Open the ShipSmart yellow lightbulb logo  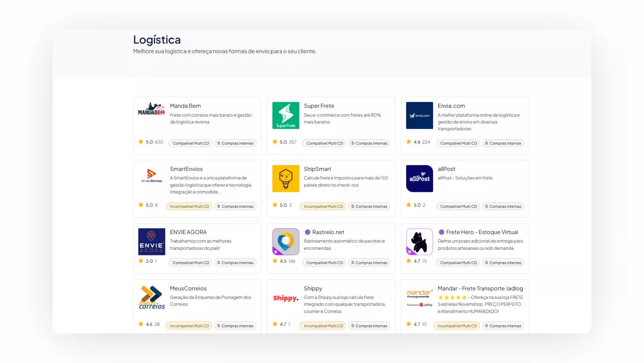coord(286,178)
